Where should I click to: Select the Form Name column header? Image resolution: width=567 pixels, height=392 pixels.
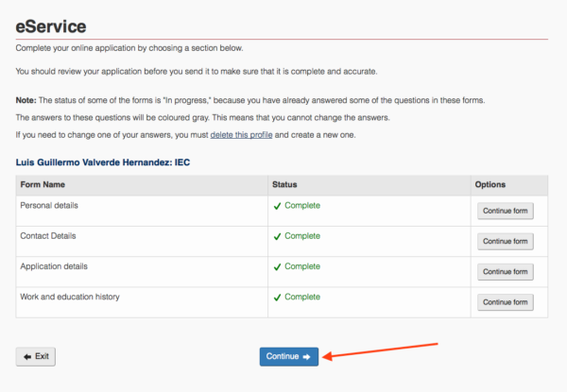[x=43, y=184]
